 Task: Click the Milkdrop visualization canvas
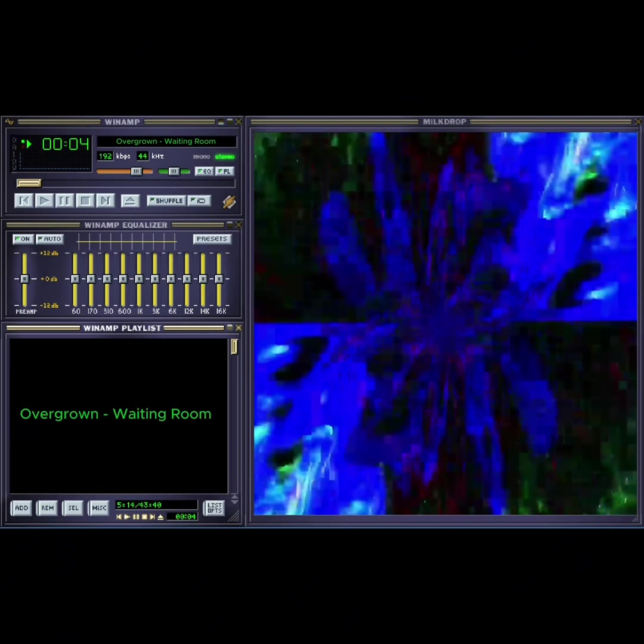[x=445, y=323]
